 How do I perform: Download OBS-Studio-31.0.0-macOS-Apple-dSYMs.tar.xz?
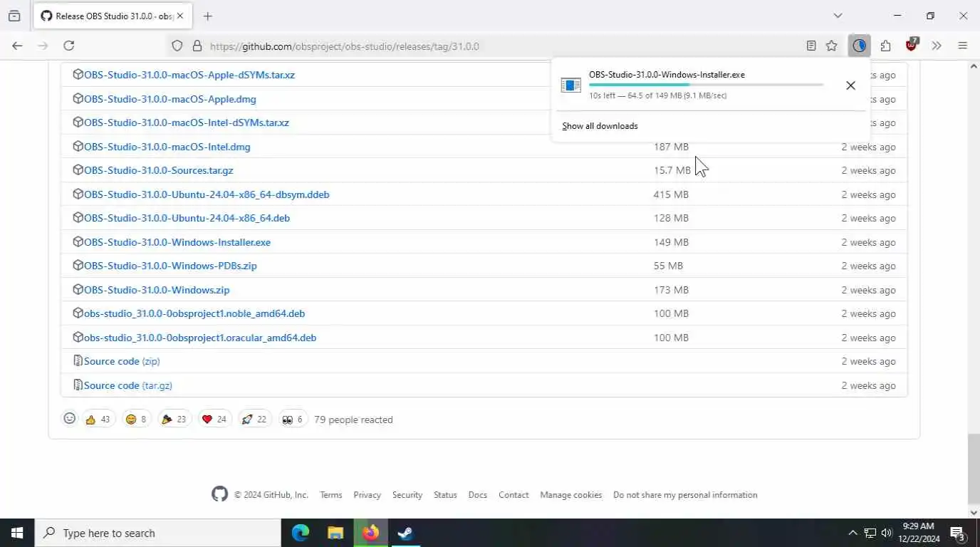(x=189, y=75)
